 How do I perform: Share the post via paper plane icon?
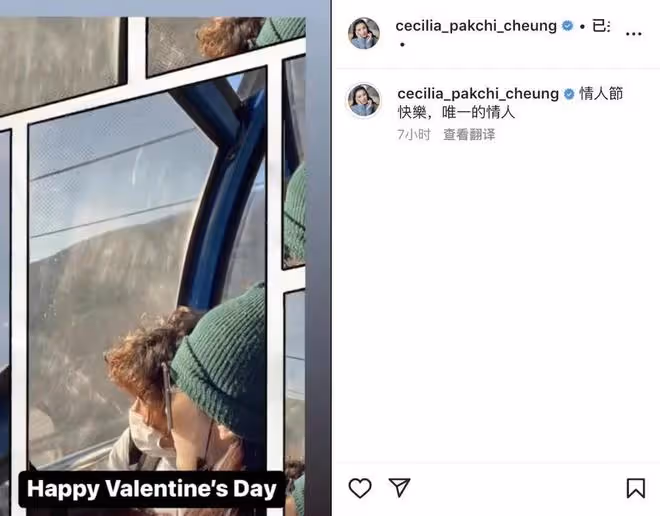pyautogui.click(x=399, y=488)
